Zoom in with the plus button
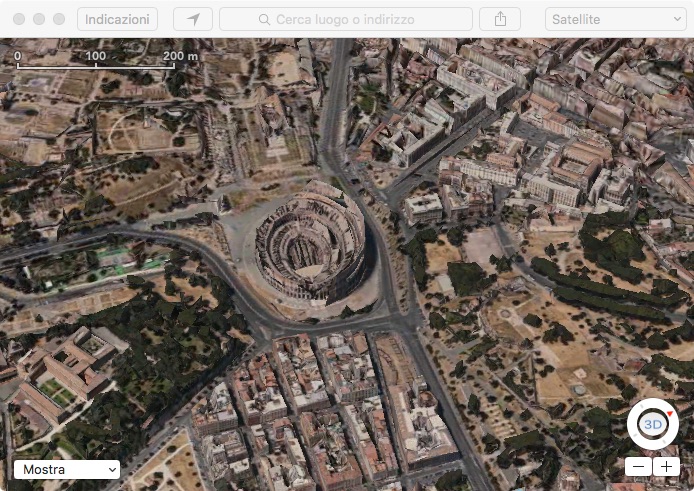Viewport: 694px width, 491px height. (666, 467)
